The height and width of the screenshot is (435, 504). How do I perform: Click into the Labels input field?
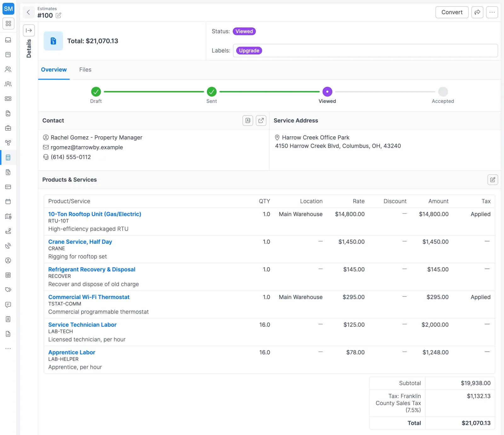tap(365, 51)
